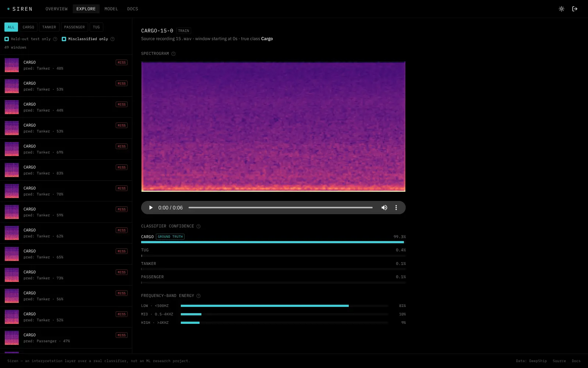Toggle the light/dark theme icon
The image size is (588, 368).
[562, 9]
